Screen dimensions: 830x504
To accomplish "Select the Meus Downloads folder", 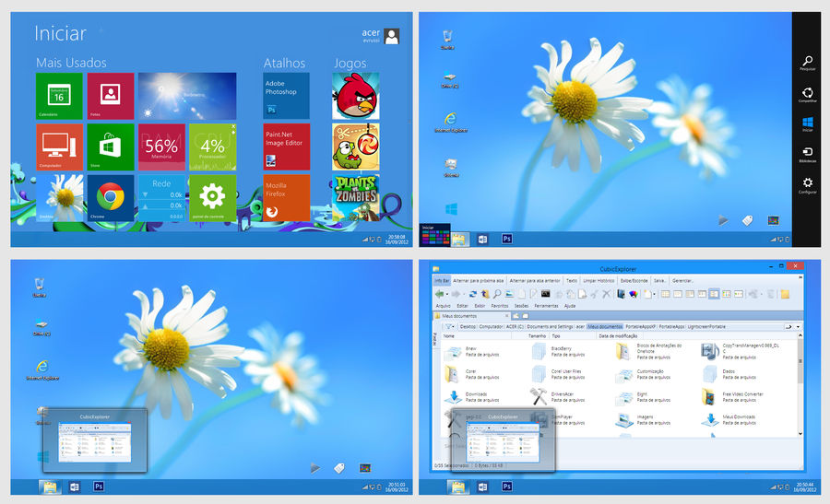I will click(x=729, y=419).
